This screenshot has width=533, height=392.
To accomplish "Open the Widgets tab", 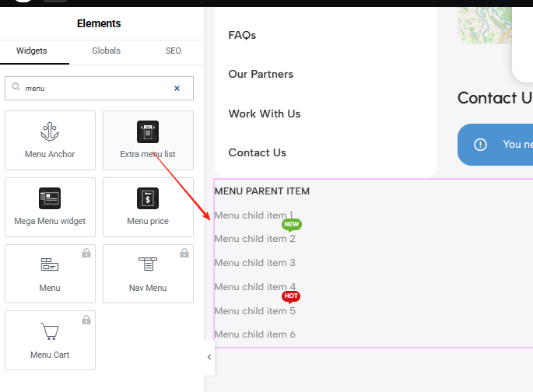I will [32, 51].
